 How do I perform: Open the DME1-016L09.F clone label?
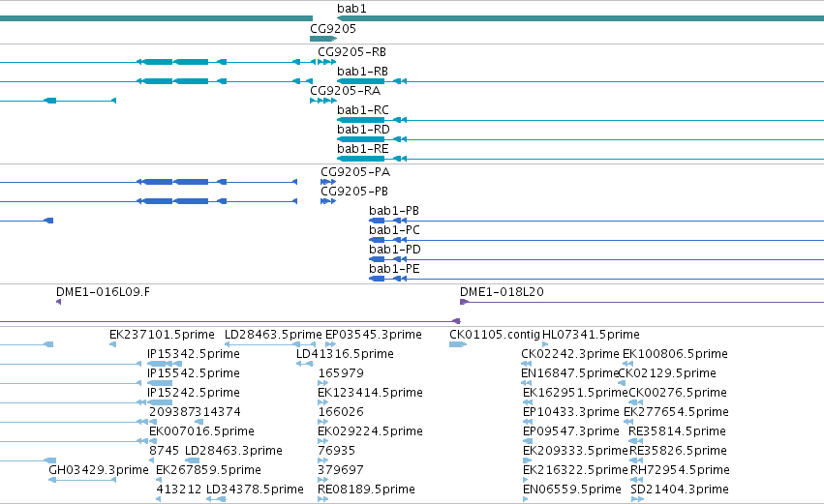coord(103,292)
